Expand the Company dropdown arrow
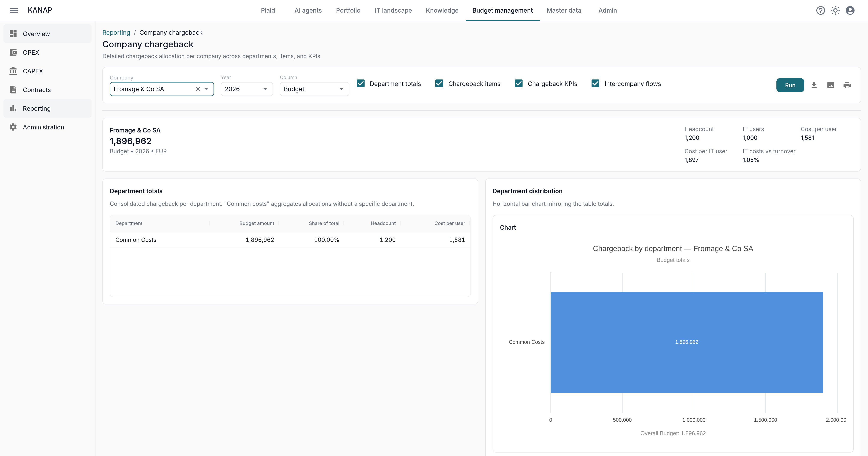Viewport: 868px width, 456px height. coord(206,89)
